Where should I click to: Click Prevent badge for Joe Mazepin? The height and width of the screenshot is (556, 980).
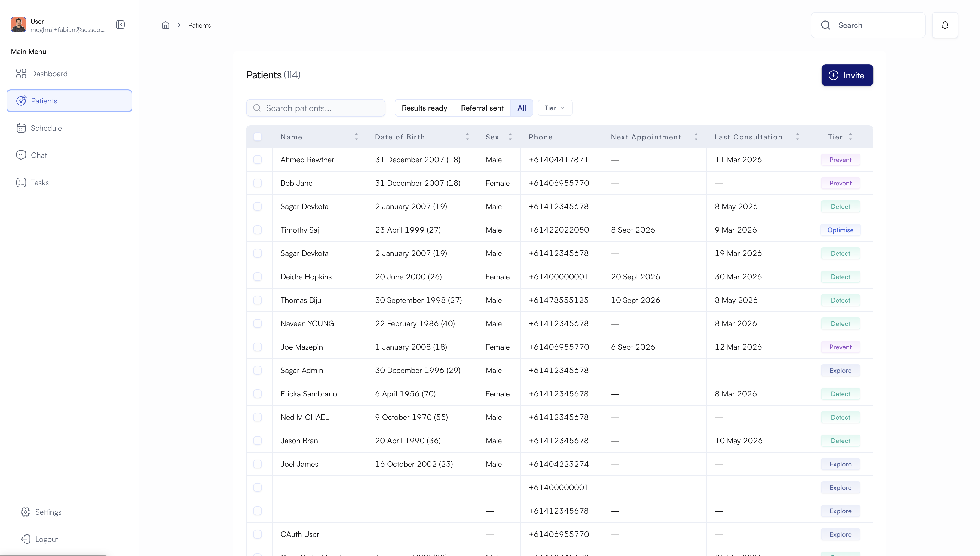tap(840, 347)
